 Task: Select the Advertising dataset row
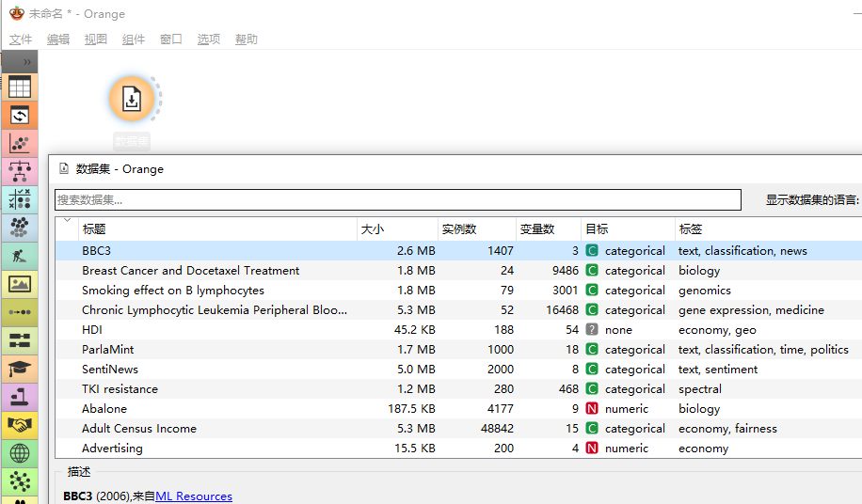[x=458, y=449]
